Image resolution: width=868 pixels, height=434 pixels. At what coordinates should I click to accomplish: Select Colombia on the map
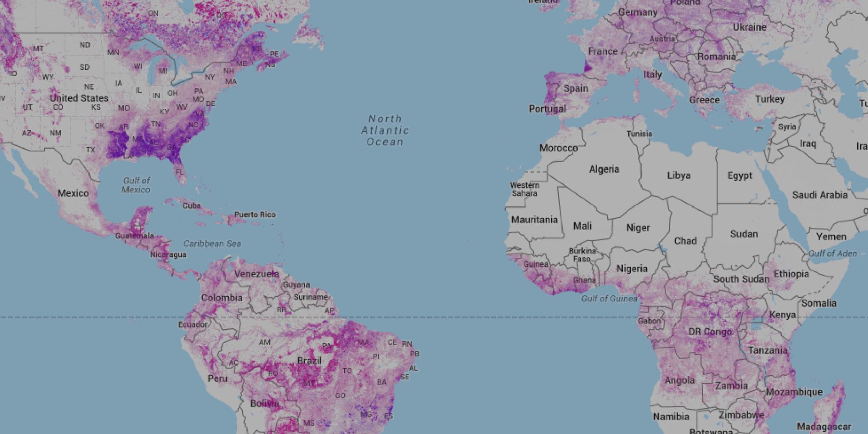222,298
